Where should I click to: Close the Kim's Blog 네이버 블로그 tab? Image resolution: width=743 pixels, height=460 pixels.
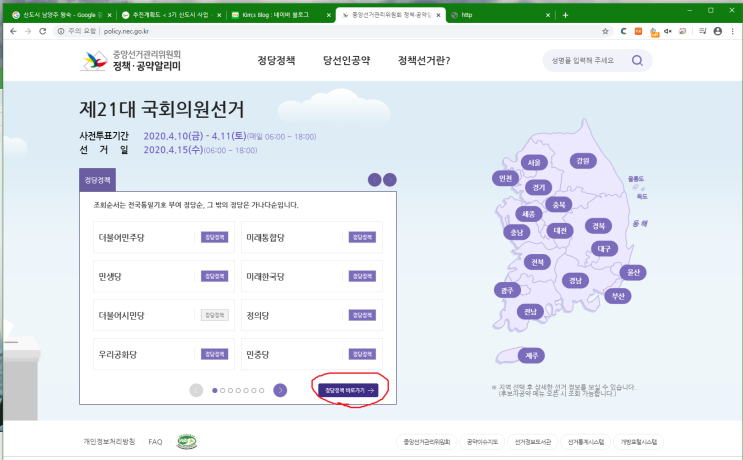[328, 15]
